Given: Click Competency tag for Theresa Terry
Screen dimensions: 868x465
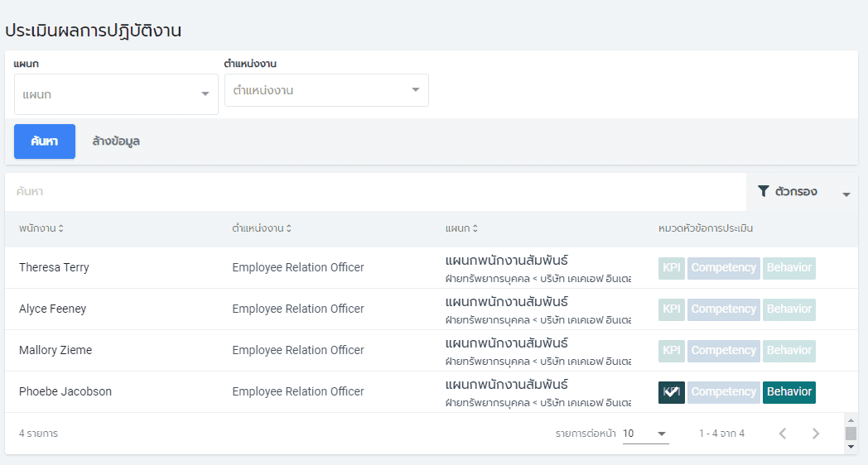Looking at the screenshot, I should (x=724, y=268).
